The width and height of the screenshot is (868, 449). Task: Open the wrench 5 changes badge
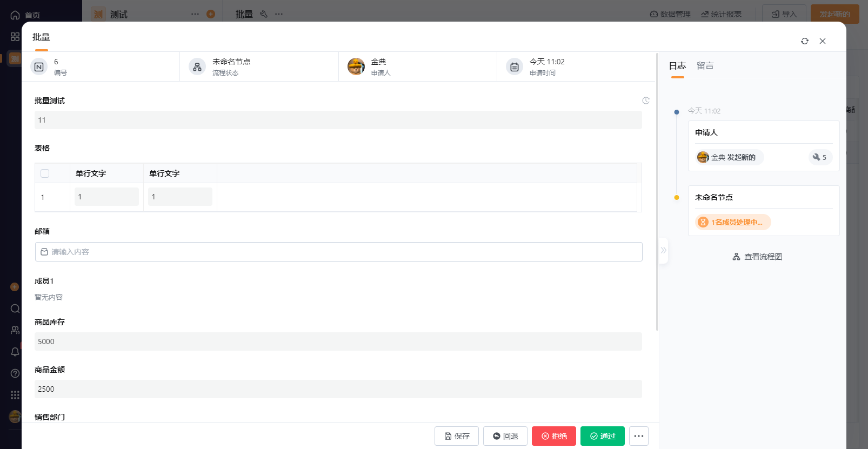820,157
